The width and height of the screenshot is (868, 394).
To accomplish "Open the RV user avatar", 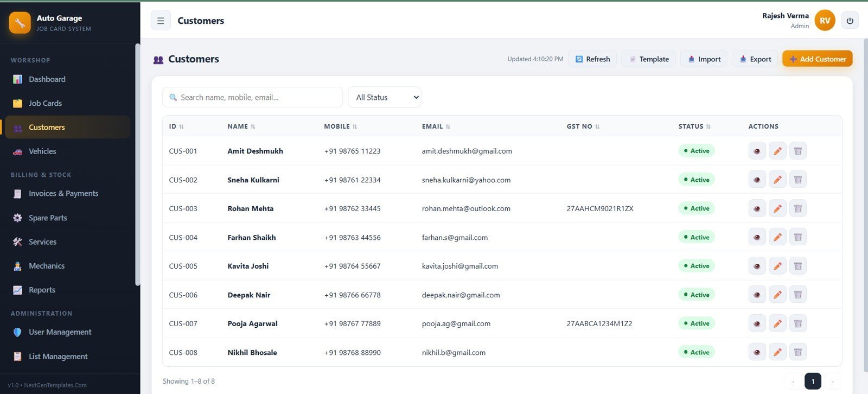I will click(x=825, y=21).
